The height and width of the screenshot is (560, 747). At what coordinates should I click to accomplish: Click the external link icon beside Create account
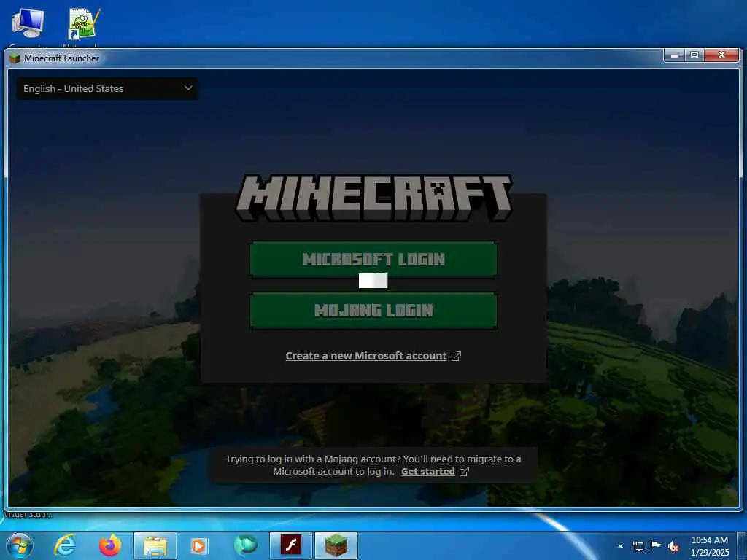click(x=456, y=356)
